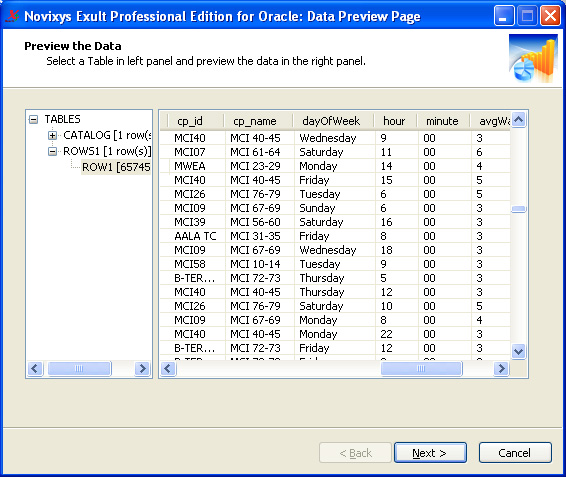
Task: Select the TABLES root label
Action: pyautogui.click(x=62, y=119)
